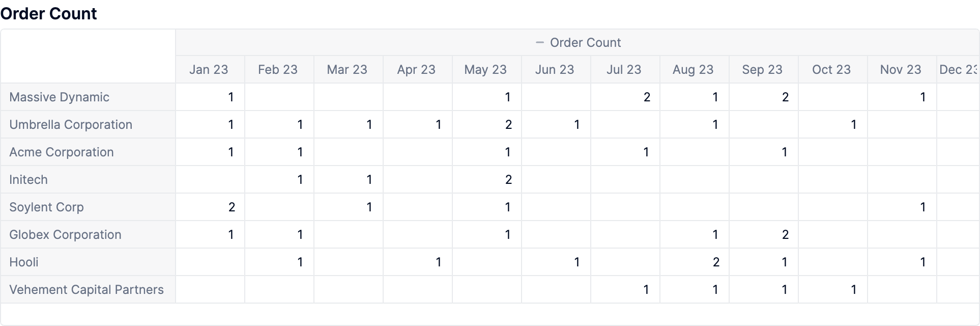Select Vehement Capital Partners row header

point(88,290)
